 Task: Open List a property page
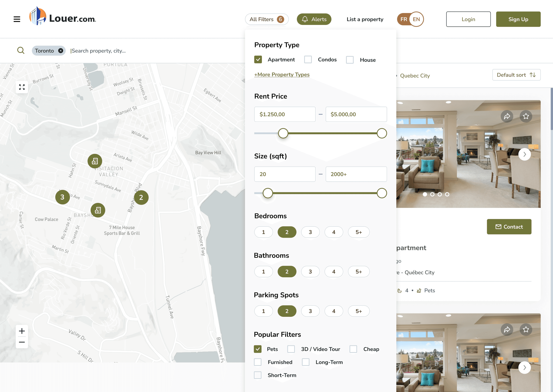coord(365,19)
